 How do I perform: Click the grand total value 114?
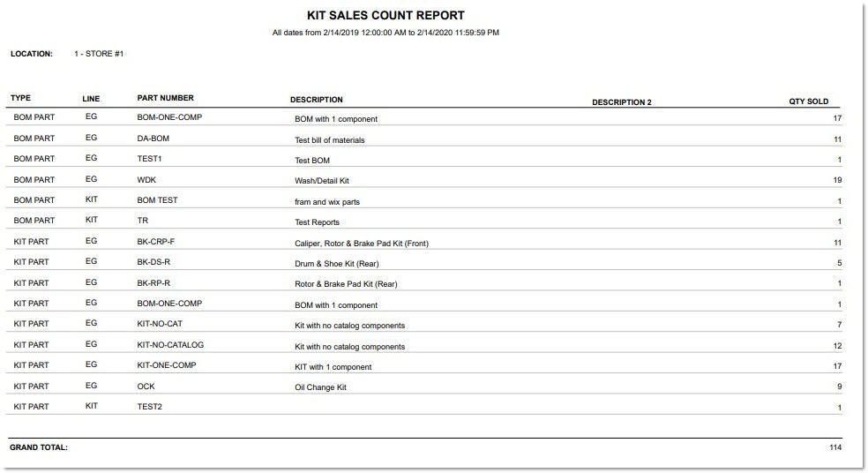click(x=834, y=447)
